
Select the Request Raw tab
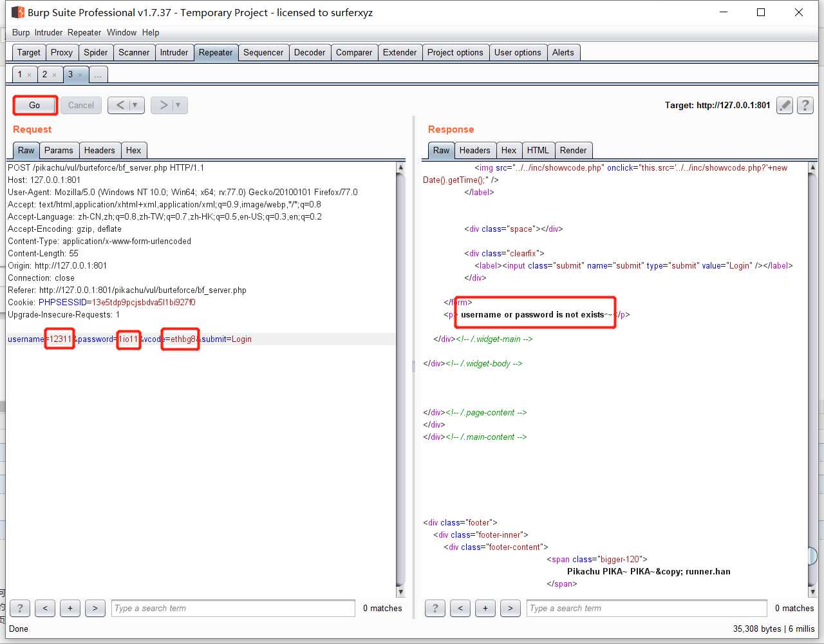coord(26,150)
